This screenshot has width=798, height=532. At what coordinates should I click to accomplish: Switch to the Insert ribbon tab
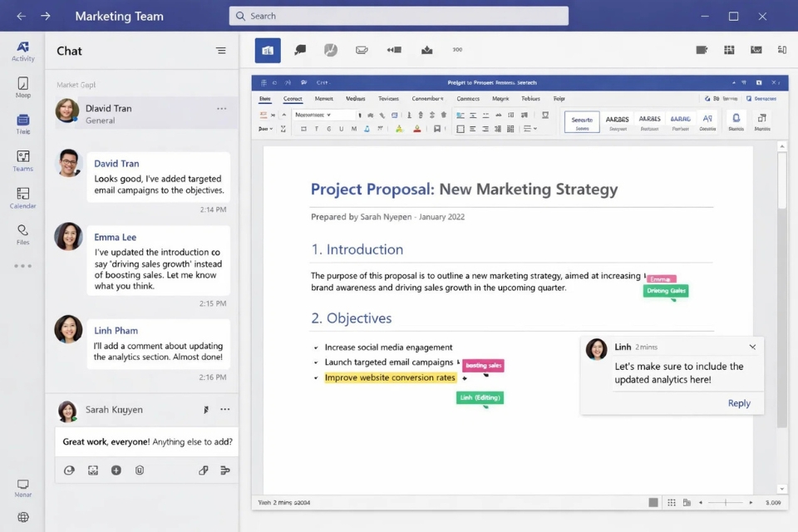293,98
